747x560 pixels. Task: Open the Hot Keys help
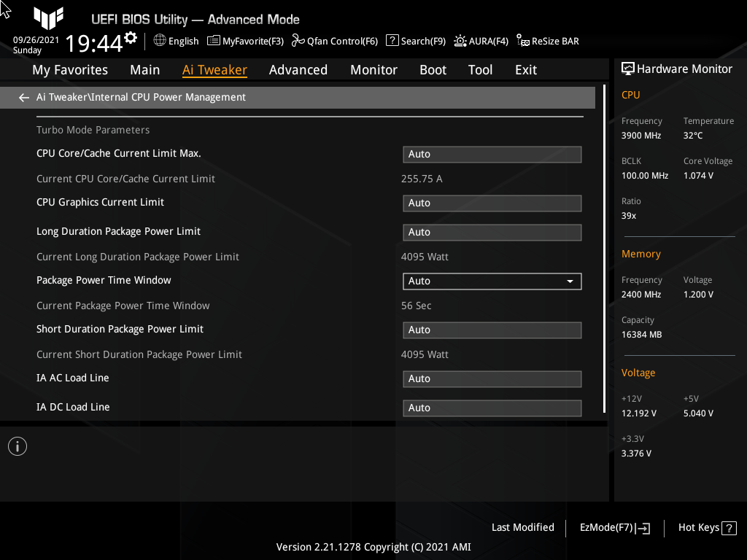click(x=706, y=527)
